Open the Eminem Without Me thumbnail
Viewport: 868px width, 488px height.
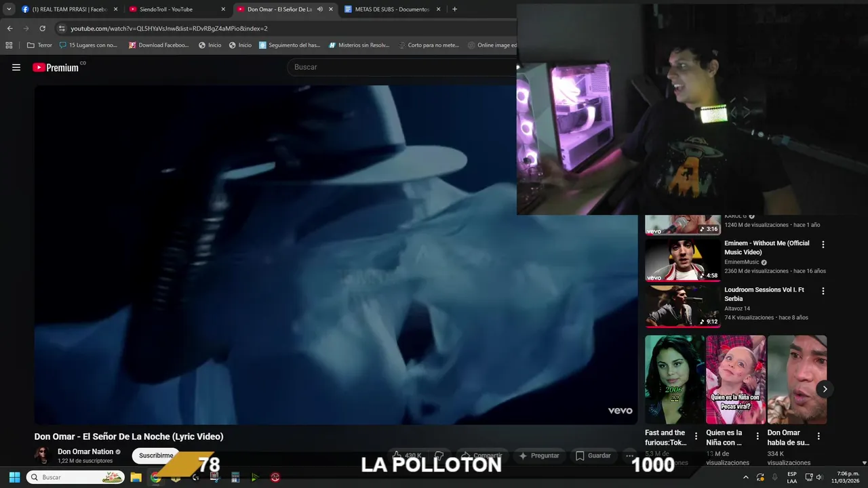click(682, 260)
